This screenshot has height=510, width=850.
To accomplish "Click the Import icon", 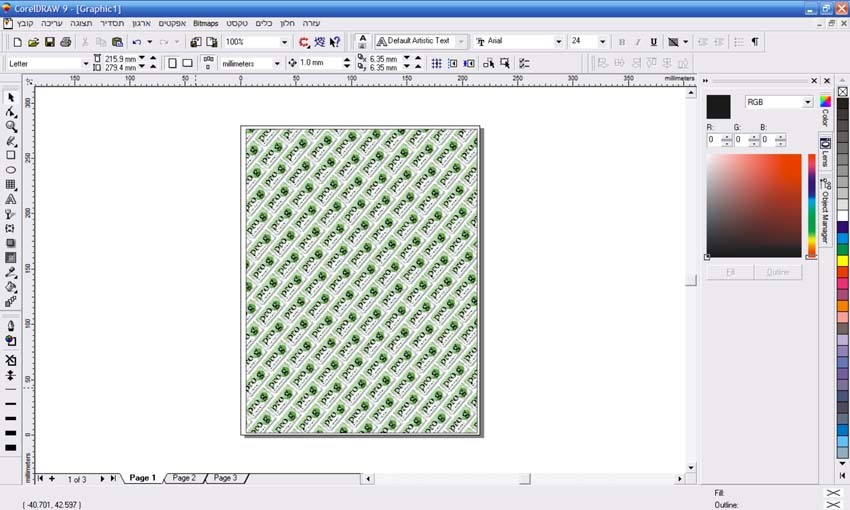I will click(196, 42).
